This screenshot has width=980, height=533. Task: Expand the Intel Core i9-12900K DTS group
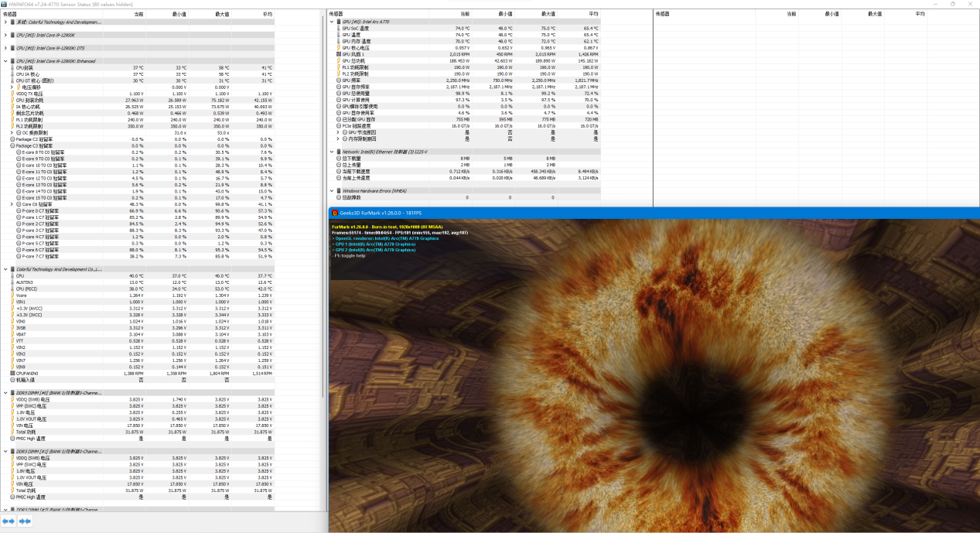pyautogui.click(x=5, y=48)
